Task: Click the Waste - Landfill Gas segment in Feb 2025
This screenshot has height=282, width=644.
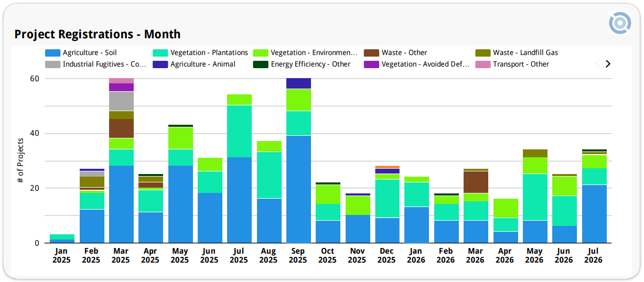Action: click(x=92, y=182)
